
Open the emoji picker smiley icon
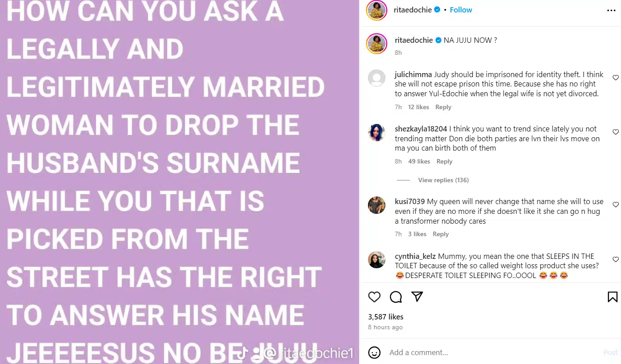pyautogui.click(x=375, y=352)
